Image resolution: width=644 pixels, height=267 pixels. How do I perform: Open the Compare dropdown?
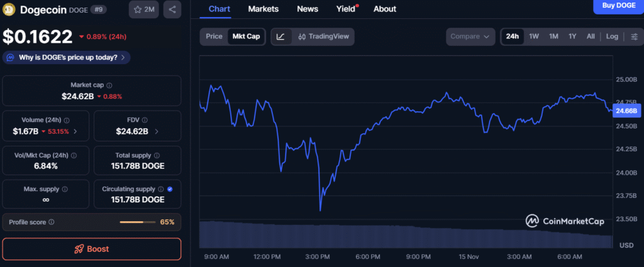[x=470, y=36]
